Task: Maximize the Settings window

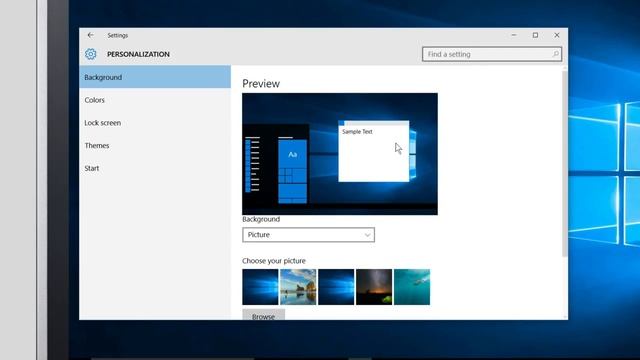Action: [x=535, y=35]
